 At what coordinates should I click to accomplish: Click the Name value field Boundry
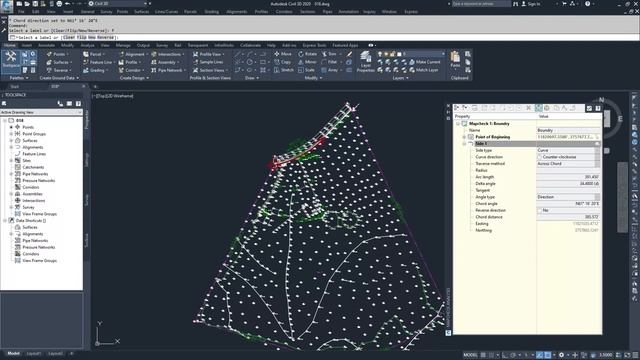tap(568, 130)
